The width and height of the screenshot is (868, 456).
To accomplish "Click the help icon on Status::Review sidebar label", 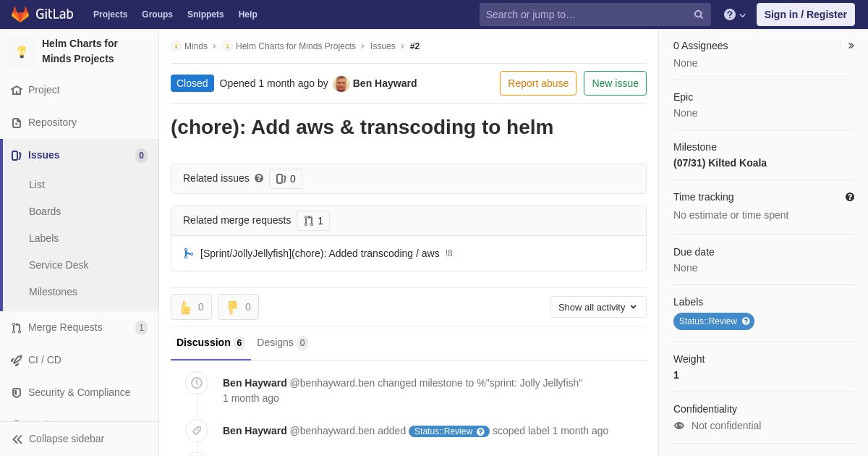I will tap(746, 321).
